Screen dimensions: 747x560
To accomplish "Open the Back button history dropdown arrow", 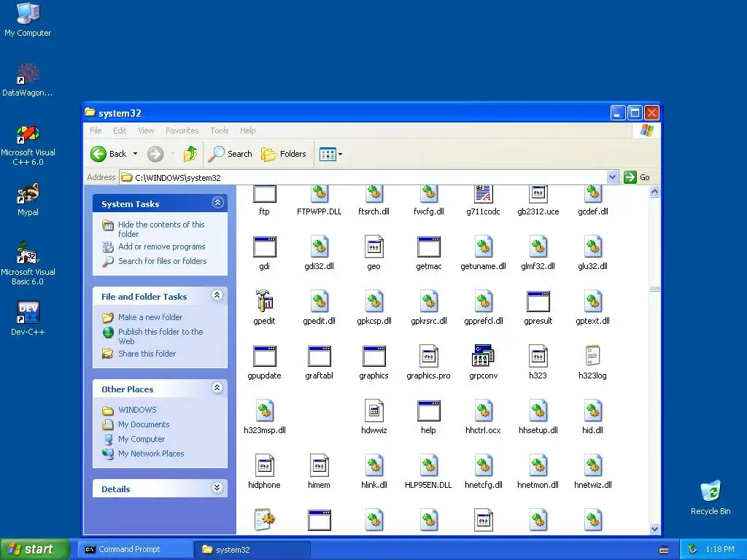I will click(135, 154).
